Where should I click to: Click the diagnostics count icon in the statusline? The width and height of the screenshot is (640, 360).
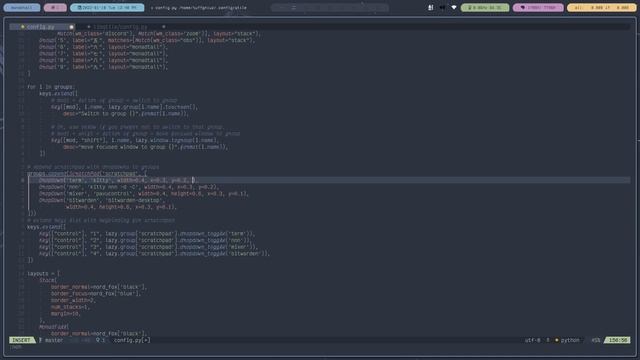pyautogui.click(x=100, y=340)
